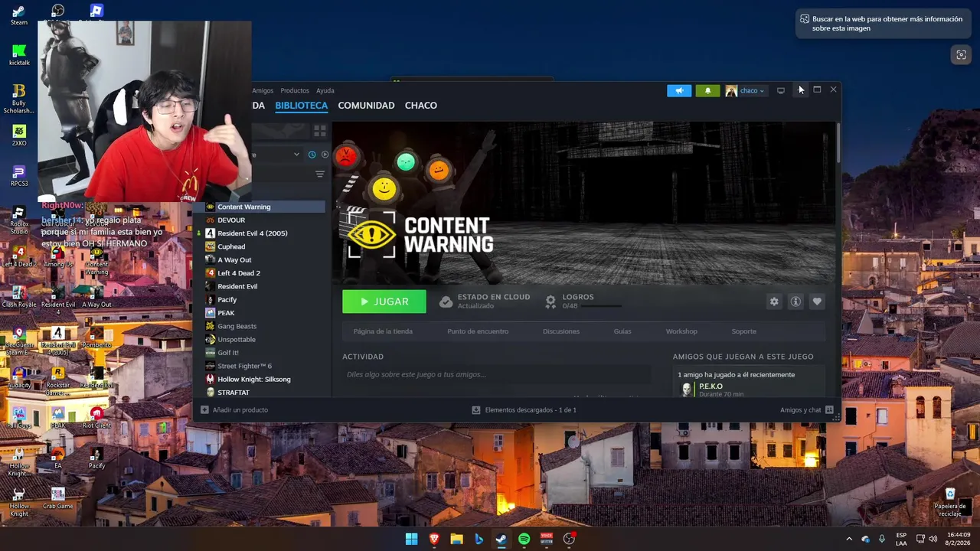Open Amigos y chat

807,410
